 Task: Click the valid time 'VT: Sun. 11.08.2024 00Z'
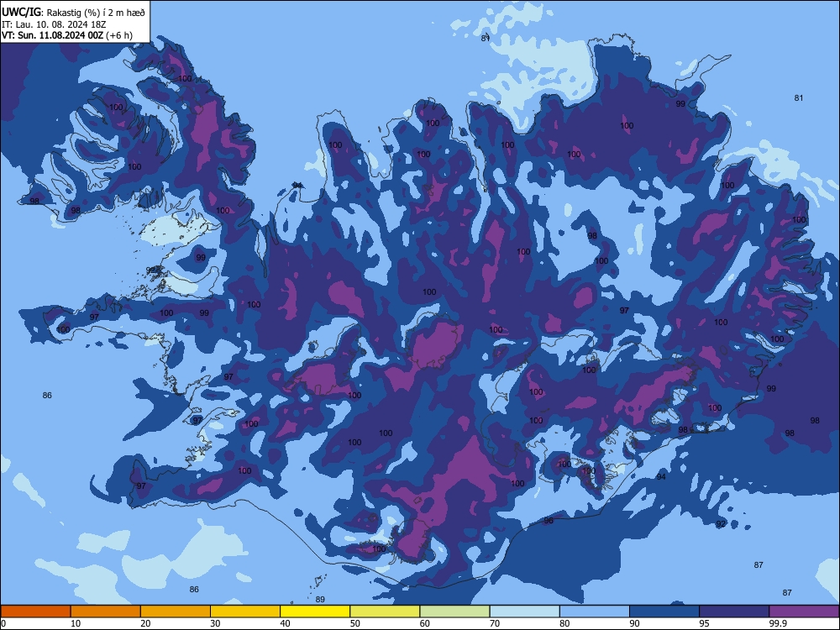point(52,35)
